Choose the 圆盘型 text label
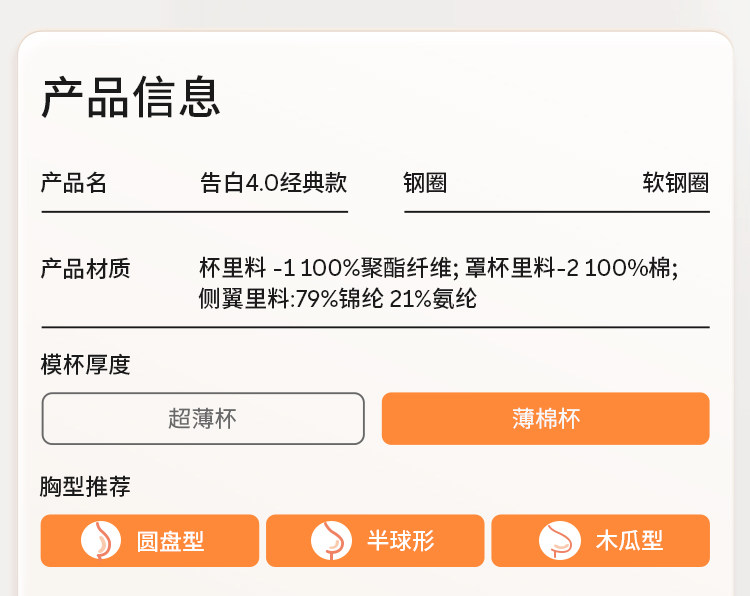Viewport: 750px width, 596px height. 170,541
